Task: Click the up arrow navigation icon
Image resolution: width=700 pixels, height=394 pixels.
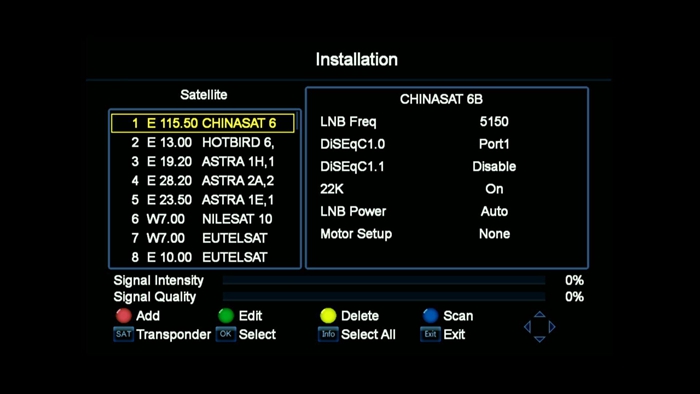Action: tap(539, 314)
